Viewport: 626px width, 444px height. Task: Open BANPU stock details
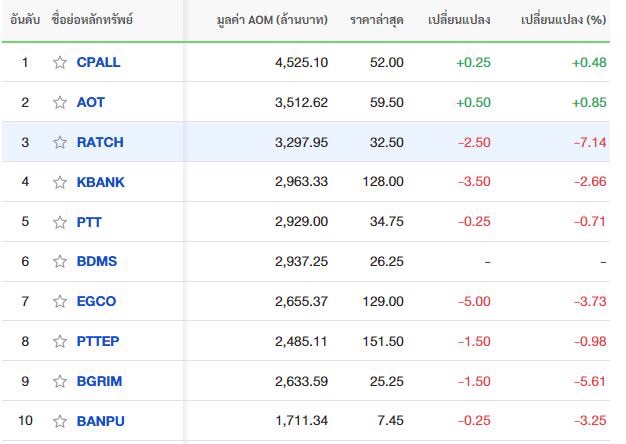coord(101,421)
